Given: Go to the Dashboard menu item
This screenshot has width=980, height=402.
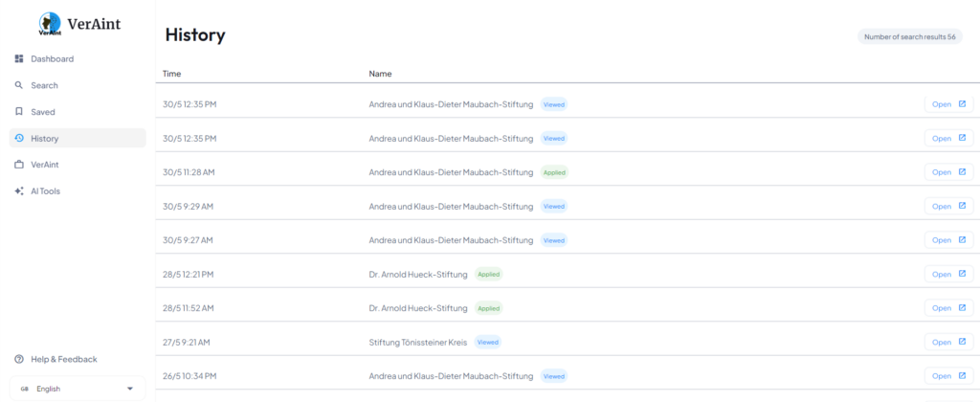Looking at the screenshot, I should coord(52,59).
